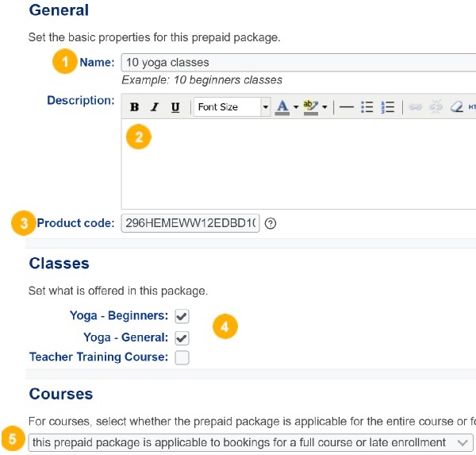The image size is (476, 455).
Task: Toggle italic formatting in description editor
Action: pos(155,107)
